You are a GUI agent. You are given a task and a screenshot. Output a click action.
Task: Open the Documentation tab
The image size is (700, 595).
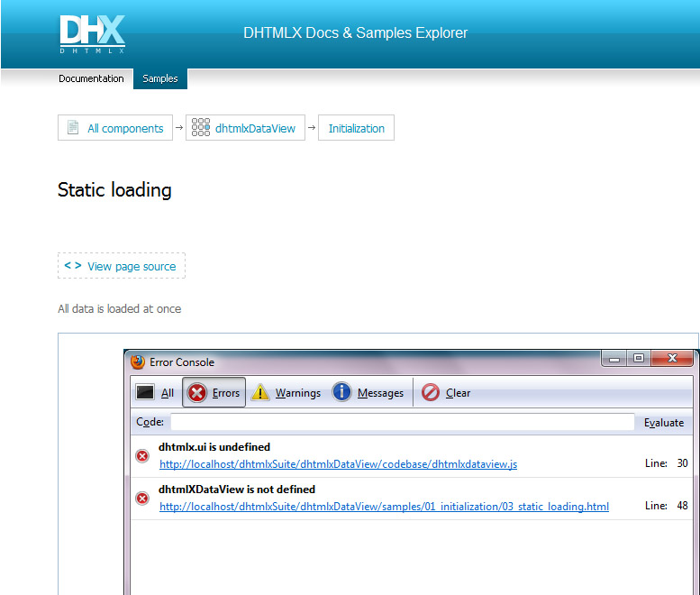coord(91,78)
